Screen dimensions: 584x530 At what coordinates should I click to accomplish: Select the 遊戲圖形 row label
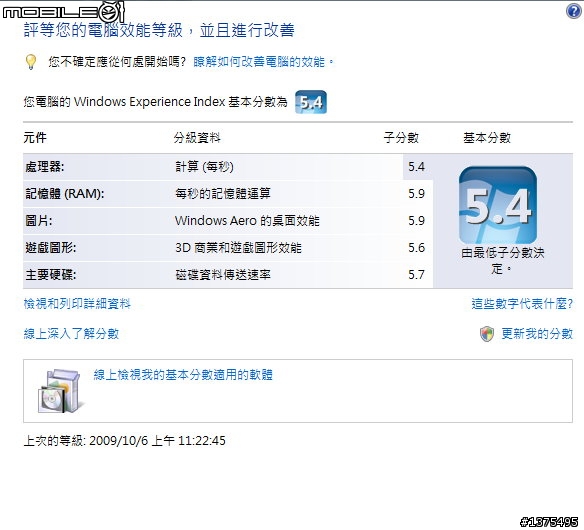(51, 248)
